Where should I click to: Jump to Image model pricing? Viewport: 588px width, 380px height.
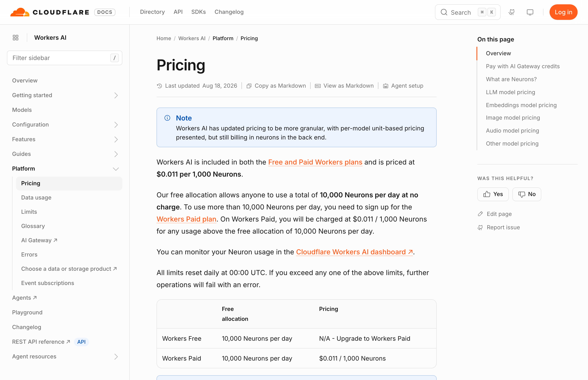coord(513,118)
